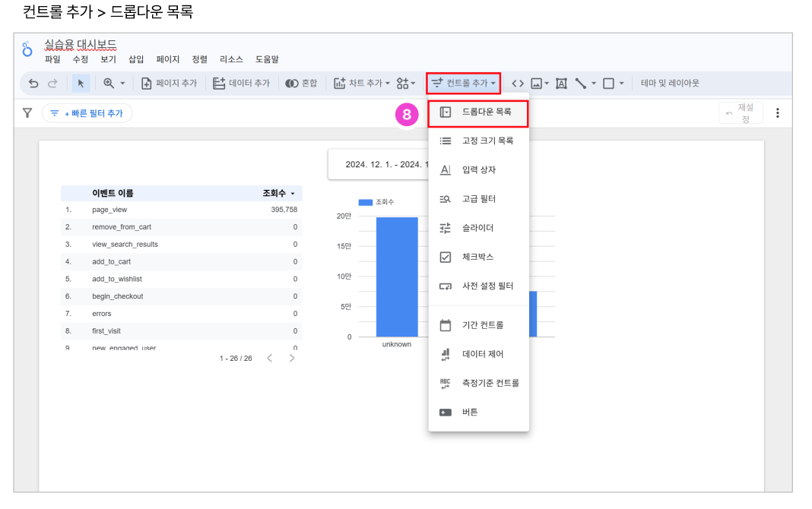This screenshot has height=509, width=812.
Task: Select 사전 설정 필터 control
Action: [x=478, y=286]
